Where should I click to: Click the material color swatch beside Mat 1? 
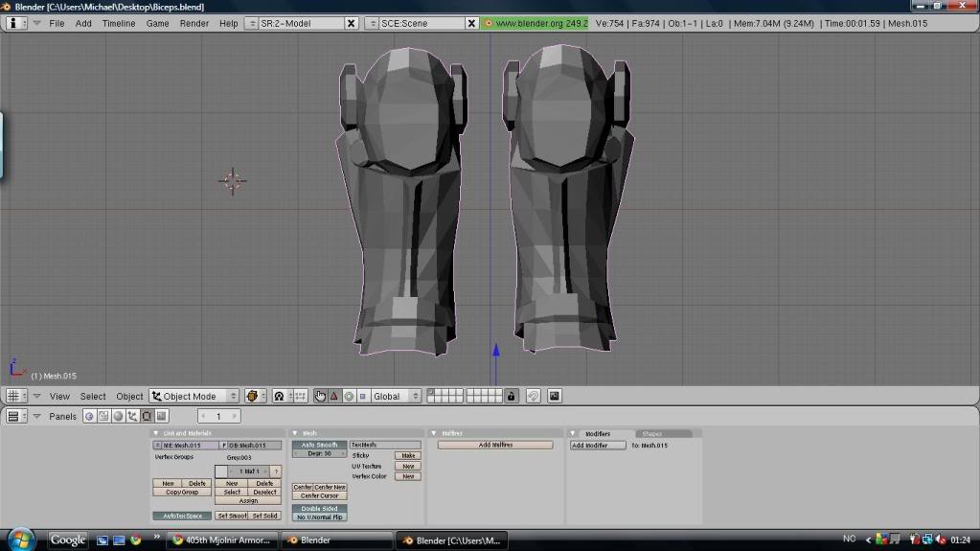[x=221, y=471]
